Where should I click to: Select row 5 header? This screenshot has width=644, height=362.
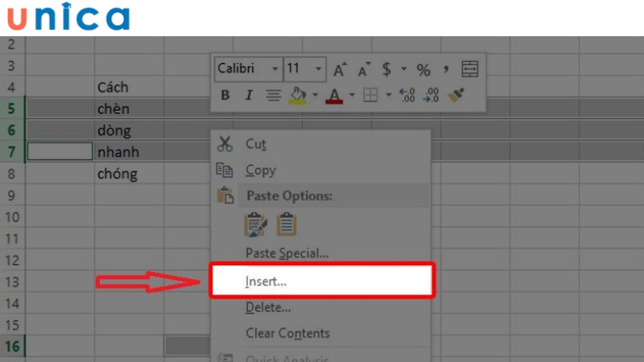pyautogui.click(x=12, y=109)
